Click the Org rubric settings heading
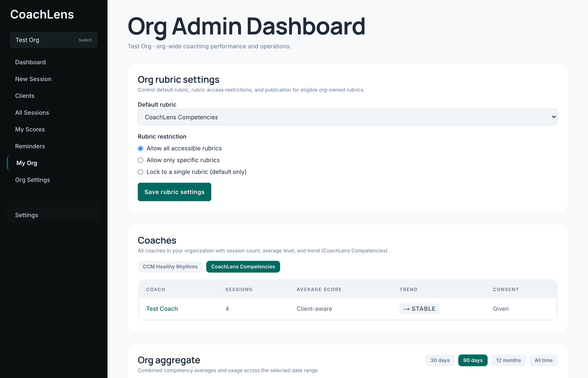Viewport: 588px width, 378px height. click(x=178, y=80)
